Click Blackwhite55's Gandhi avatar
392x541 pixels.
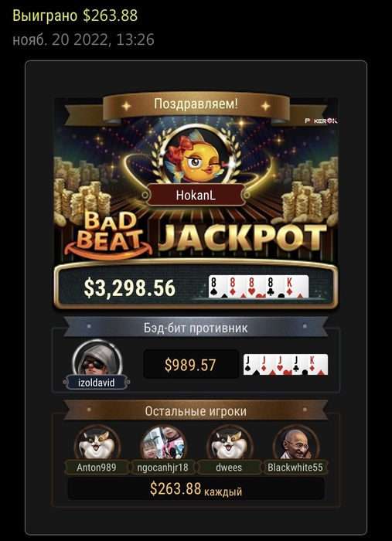pos(295,444)
